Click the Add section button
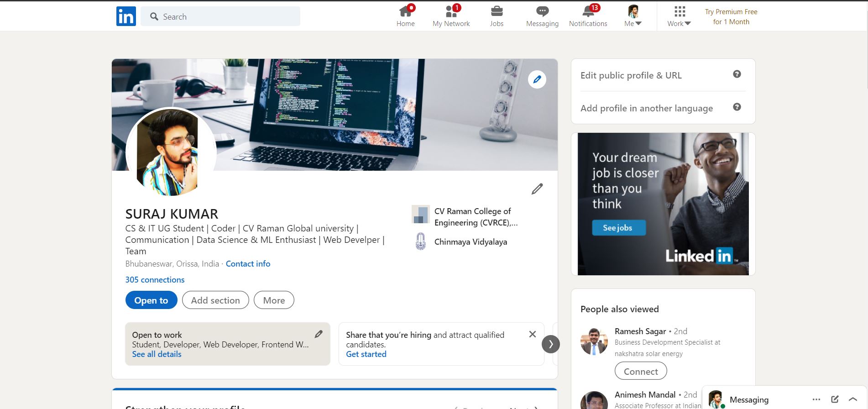The height and width of the screenshot is (409, 868). pos(215,300)
